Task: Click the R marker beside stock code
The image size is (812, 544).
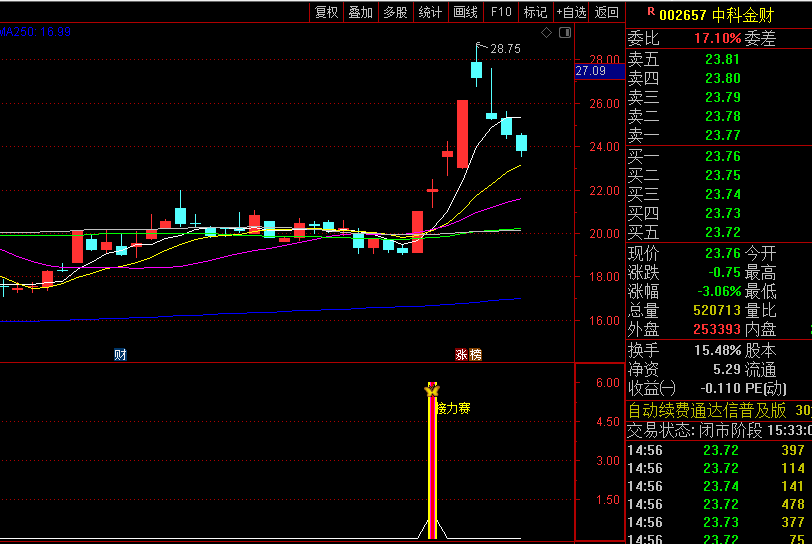Action: tap(651, 11)
